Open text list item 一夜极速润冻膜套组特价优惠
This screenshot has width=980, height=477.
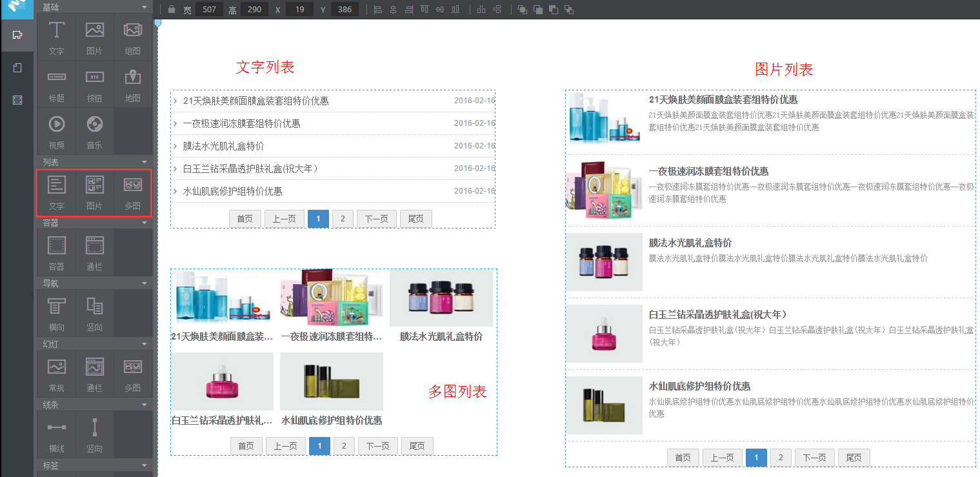(x=241, y=123)
